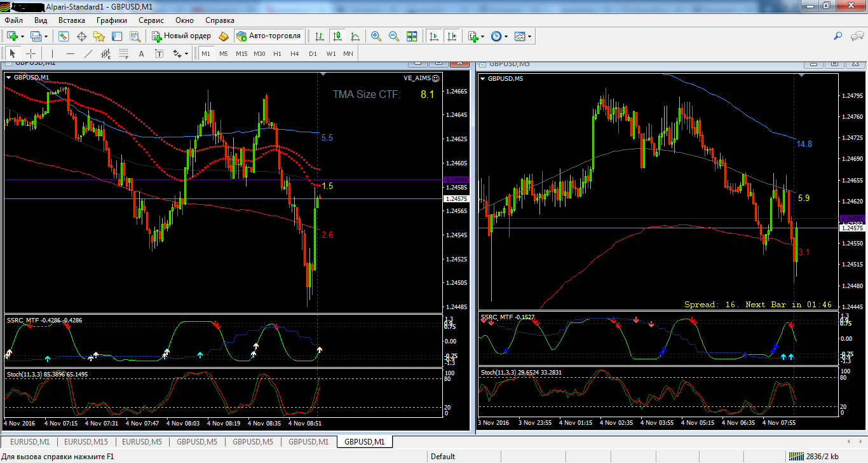This screenshot has width=868, height=463.
Task: Open the Fibonacci retracement tool
Action: click(x=124, y=53)
